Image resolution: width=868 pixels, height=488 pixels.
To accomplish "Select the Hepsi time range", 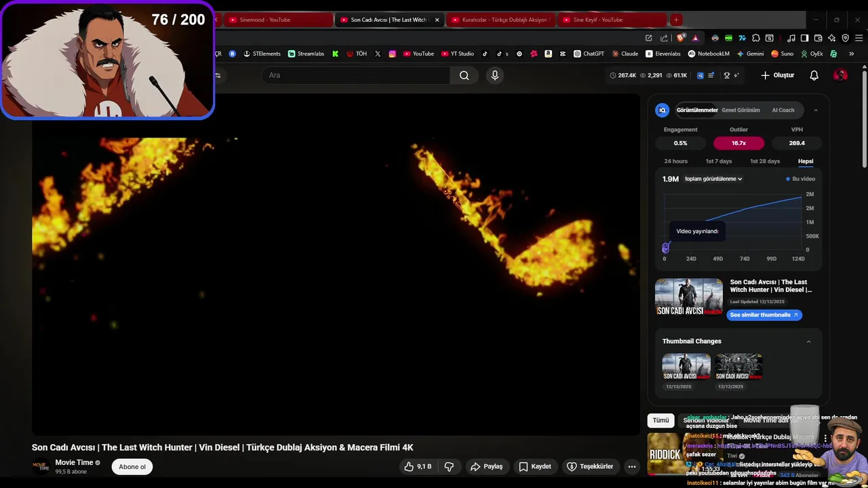I will coord(806,161).
